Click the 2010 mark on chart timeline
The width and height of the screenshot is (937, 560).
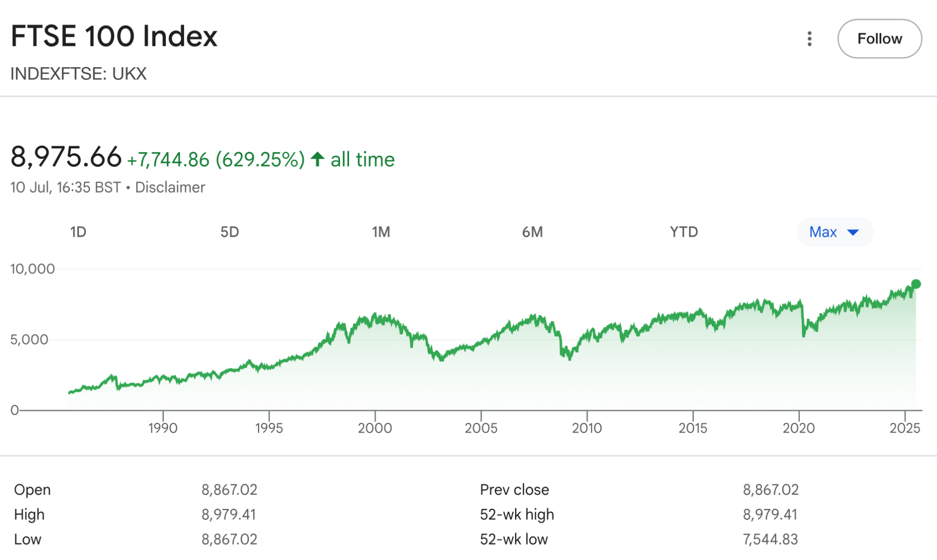[x=588, y=428]
